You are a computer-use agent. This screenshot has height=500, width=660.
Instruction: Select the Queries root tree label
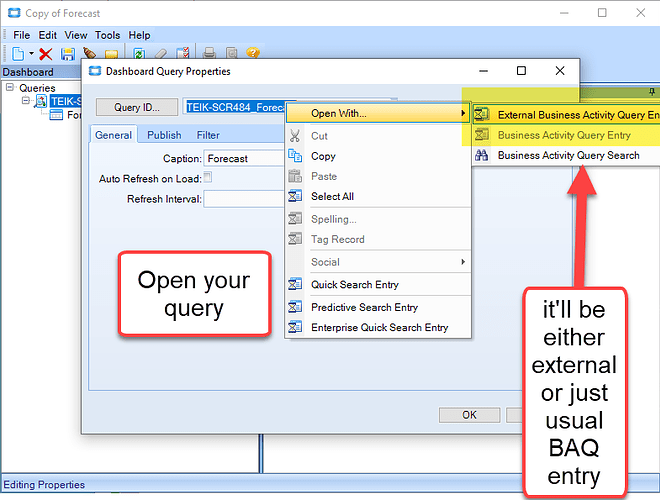37,88
